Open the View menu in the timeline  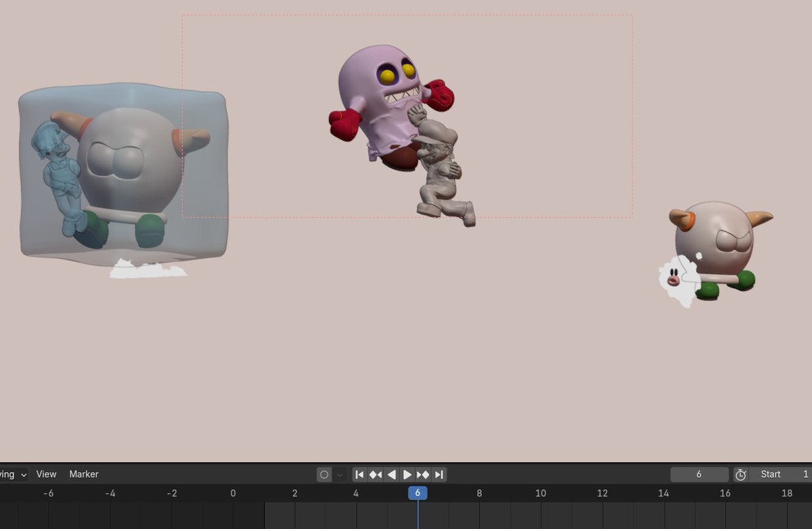[46, 474]
